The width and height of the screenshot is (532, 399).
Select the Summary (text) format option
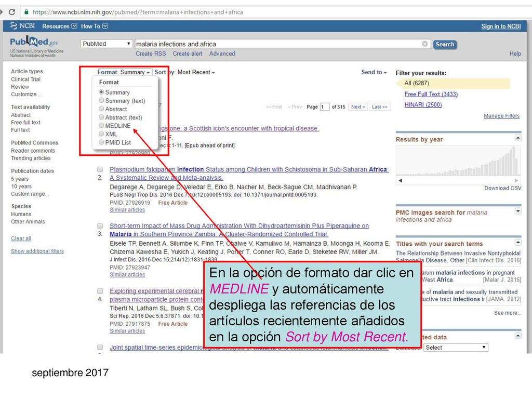click(x=101, y=100)
